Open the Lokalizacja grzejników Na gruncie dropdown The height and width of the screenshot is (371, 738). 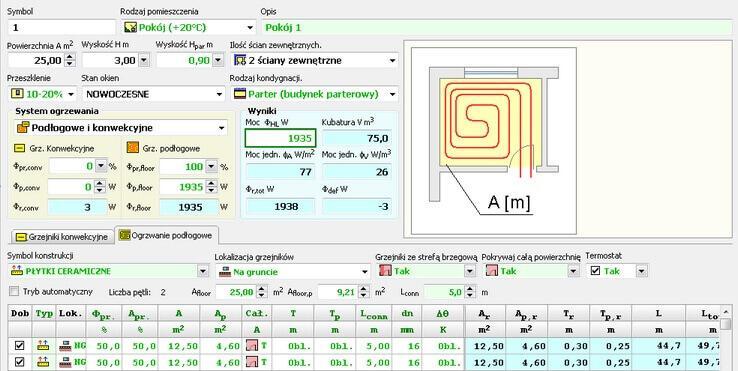tap(365, 271)
